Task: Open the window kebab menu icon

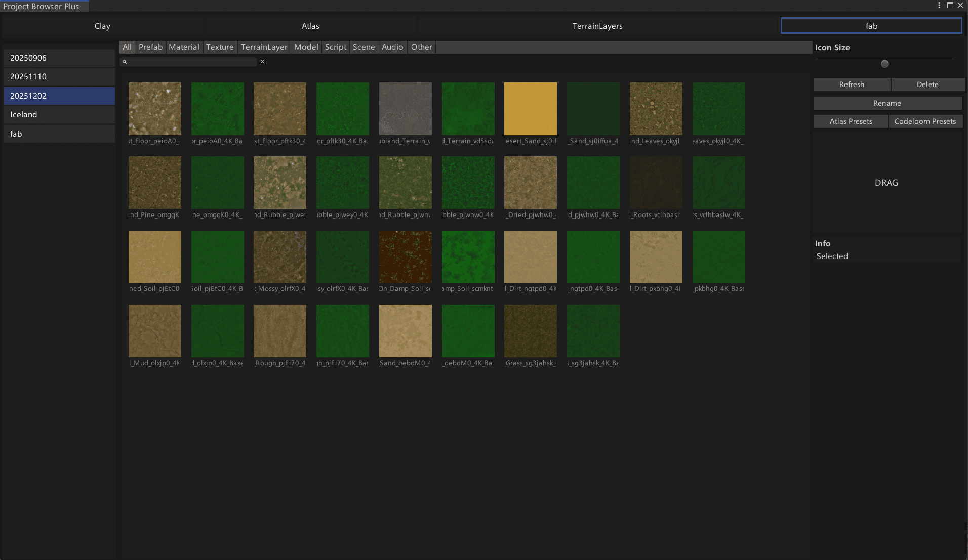Action: point(939,5)
